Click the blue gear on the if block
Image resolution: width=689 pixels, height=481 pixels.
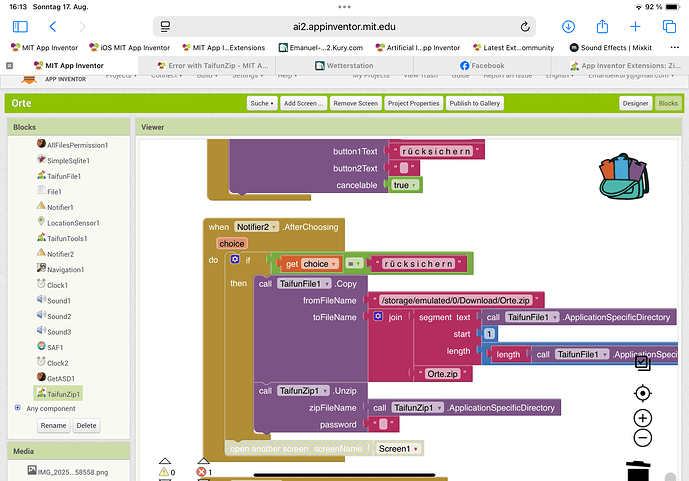click(x=235, y=259)
